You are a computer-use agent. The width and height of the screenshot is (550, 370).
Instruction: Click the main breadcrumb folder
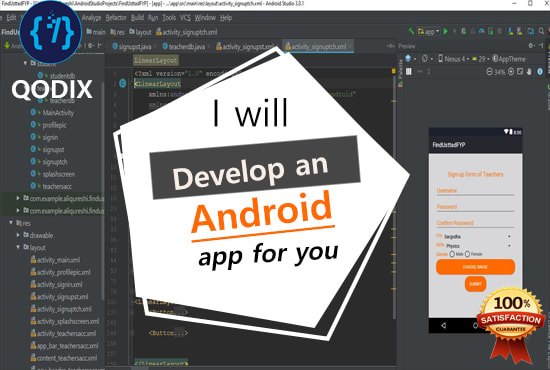click(96, 32)
